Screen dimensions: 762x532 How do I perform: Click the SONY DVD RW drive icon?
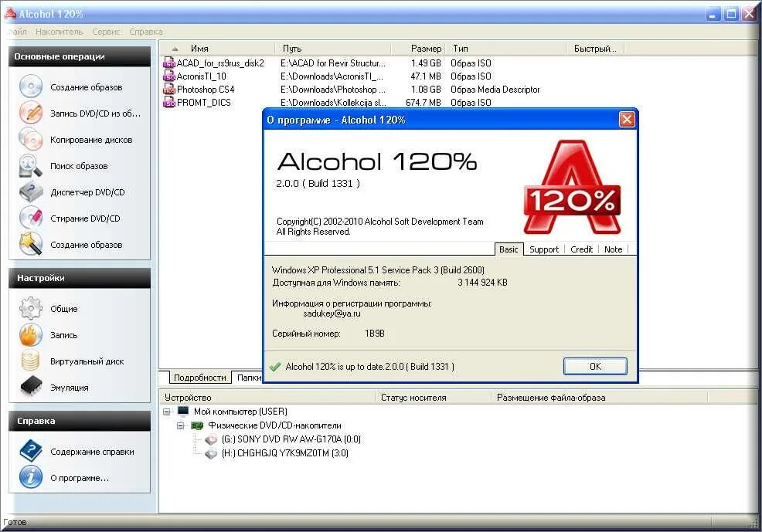pyautogui.click(x=211, y=439)
